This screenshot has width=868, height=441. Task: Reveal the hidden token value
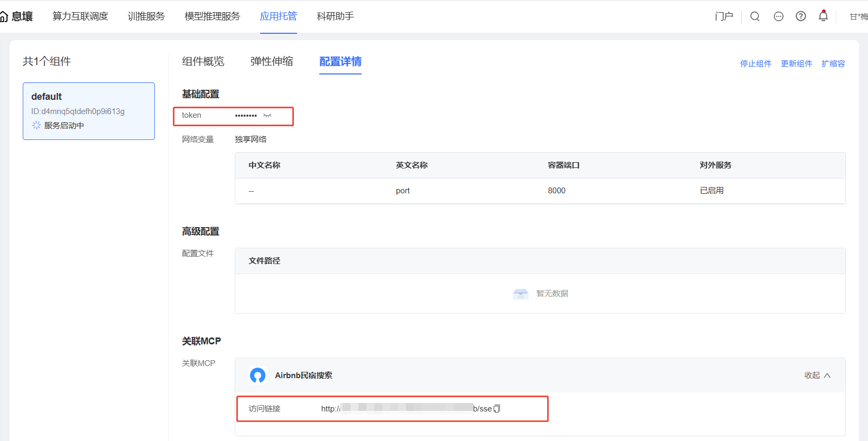tap(267, 116)
